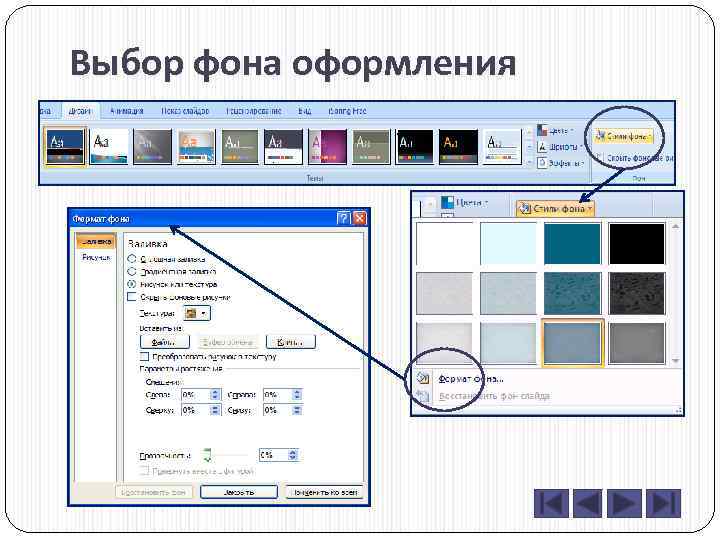Go to last slide navigation button

[x=664, y=503]
